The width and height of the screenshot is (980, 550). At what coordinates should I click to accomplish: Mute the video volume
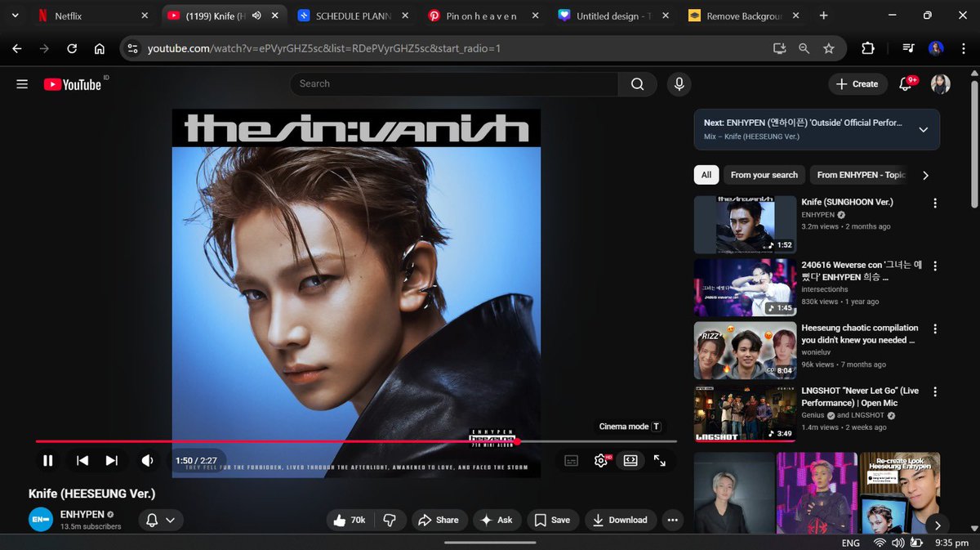(x=147, y=461)
